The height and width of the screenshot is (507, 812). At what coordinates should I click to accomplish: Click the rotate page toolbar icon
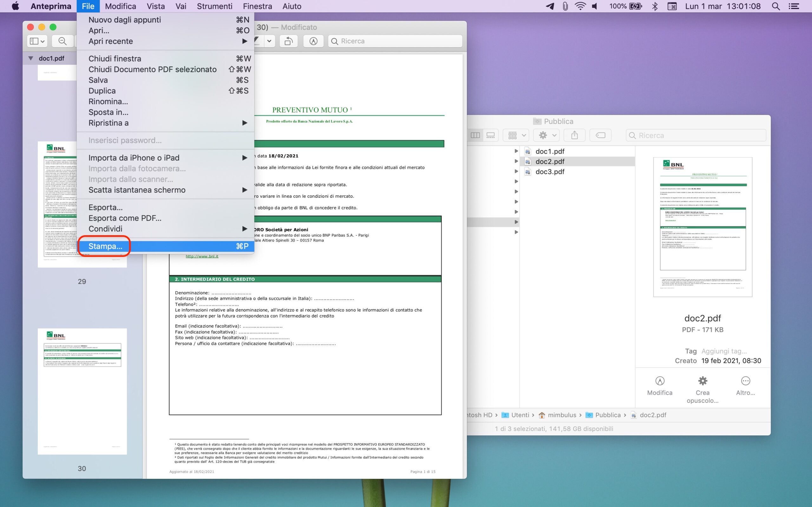[x=289, y=41]
